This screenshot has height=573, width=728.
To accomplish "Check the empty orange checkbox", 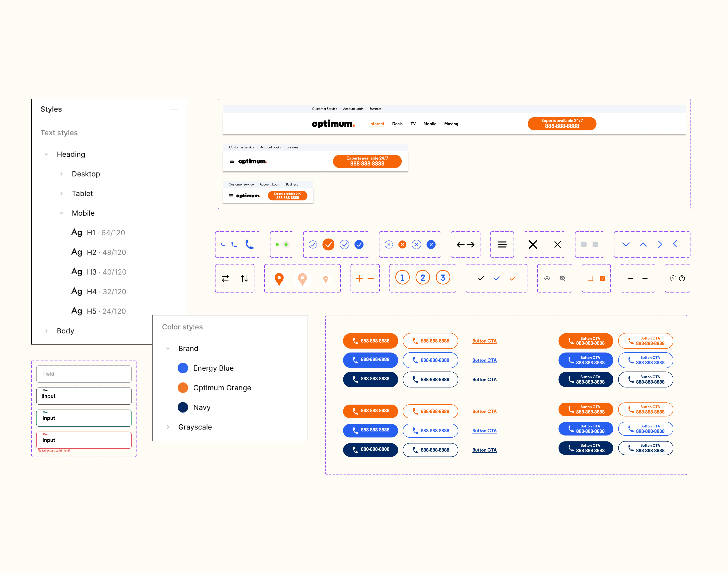I will [x=590, y=278].
